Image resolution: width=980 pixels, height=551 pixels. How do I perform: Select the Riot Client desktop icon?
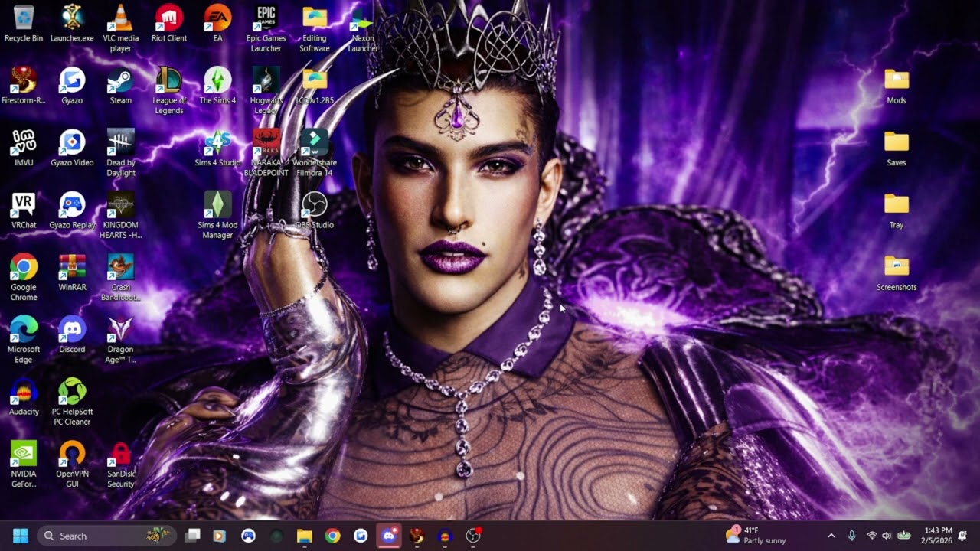169,24
